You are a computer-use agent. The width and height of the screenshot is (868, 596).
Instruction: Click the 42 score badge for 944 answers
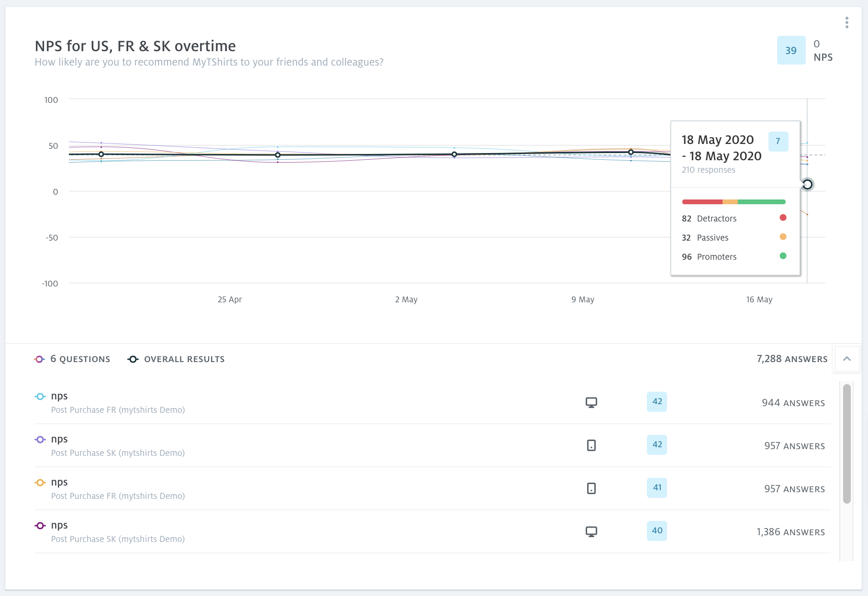(657, 402)
